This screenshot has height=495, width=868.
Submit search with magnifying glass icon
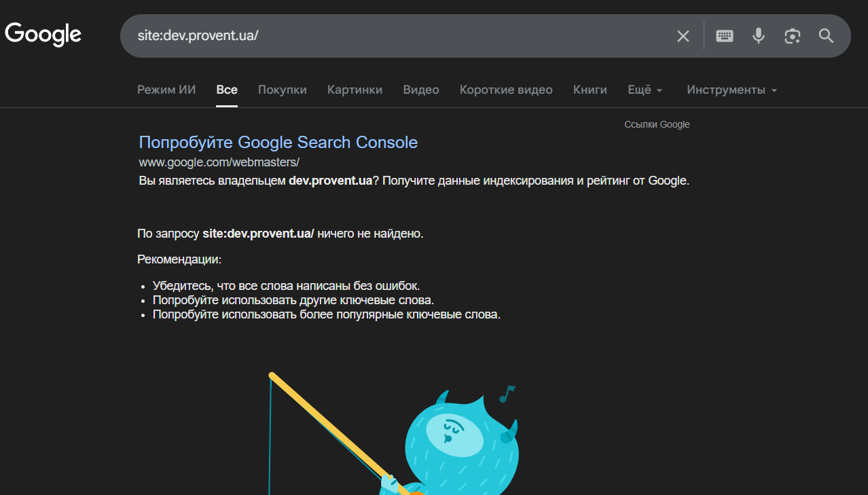(x=826, y=36)
